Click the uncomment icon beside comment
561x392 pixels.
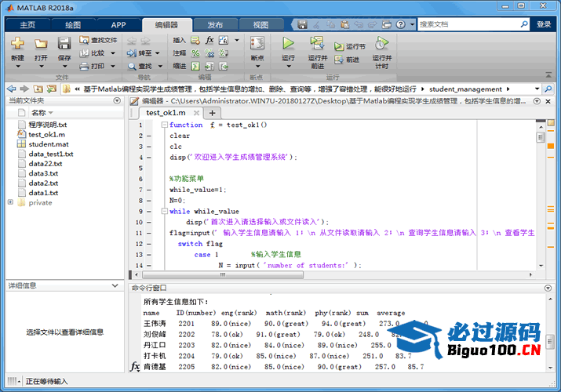point(209,53)
